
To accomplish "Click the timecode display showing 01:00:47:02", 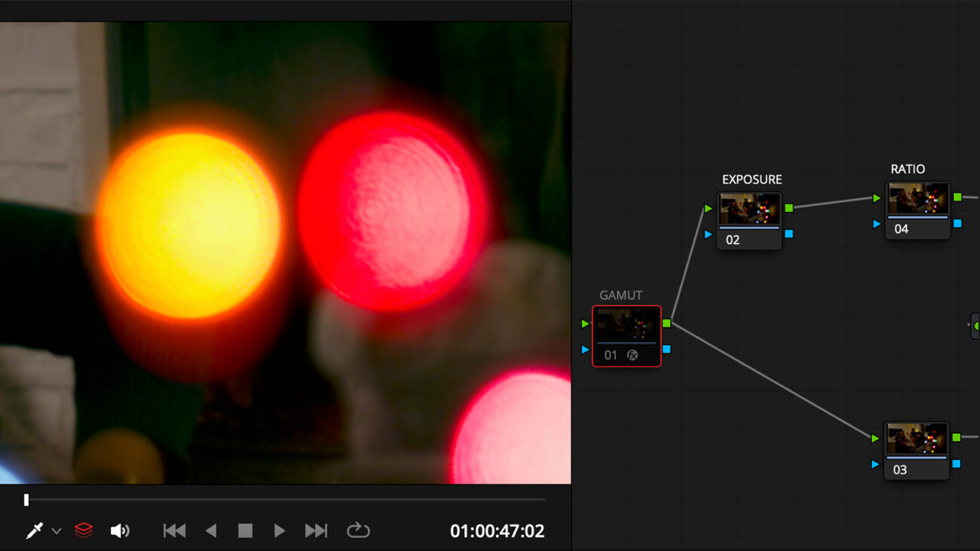I will point(498,530).
